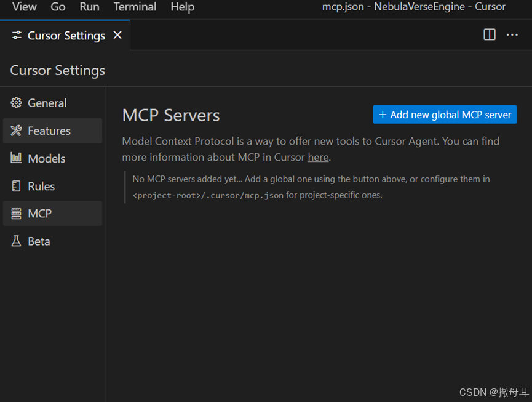532x402 pixels.
Task: Click the Features tools icon
Action: [x=16, y=131]
